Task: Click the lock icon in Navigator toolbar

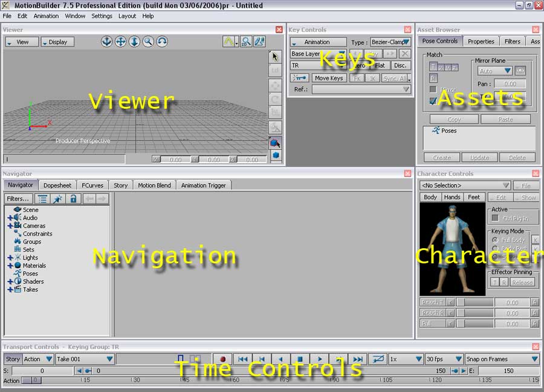Action: coord(73,199)
